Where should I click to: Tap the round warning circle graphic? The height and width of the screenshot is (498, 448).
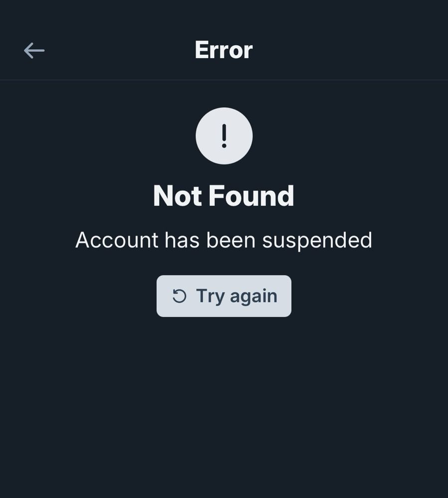tap(224, 136)
